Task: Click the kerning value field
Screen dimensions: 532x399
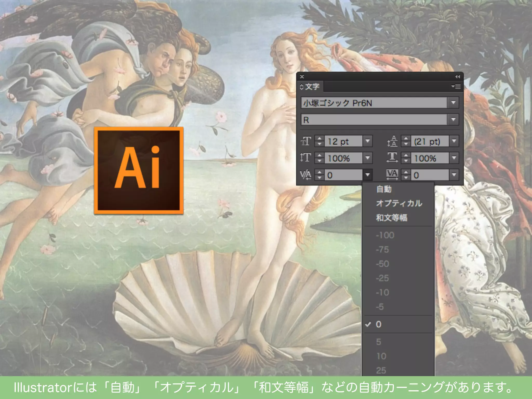Action: [343, 175]
